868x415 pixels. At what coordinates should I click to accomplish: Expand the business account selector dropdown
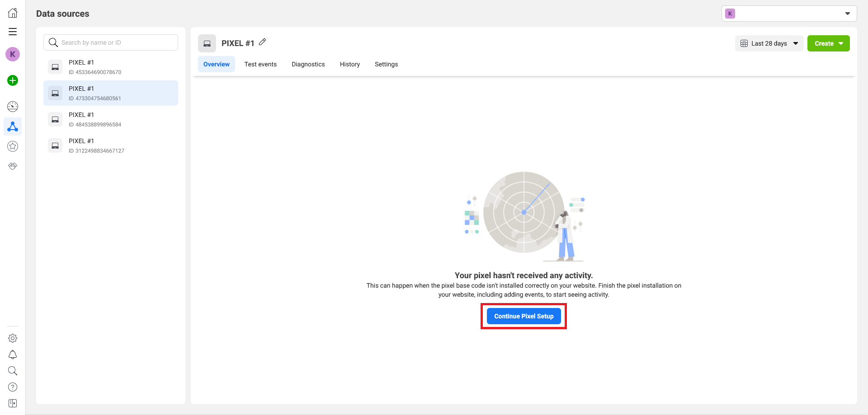[x=789, y=14]
